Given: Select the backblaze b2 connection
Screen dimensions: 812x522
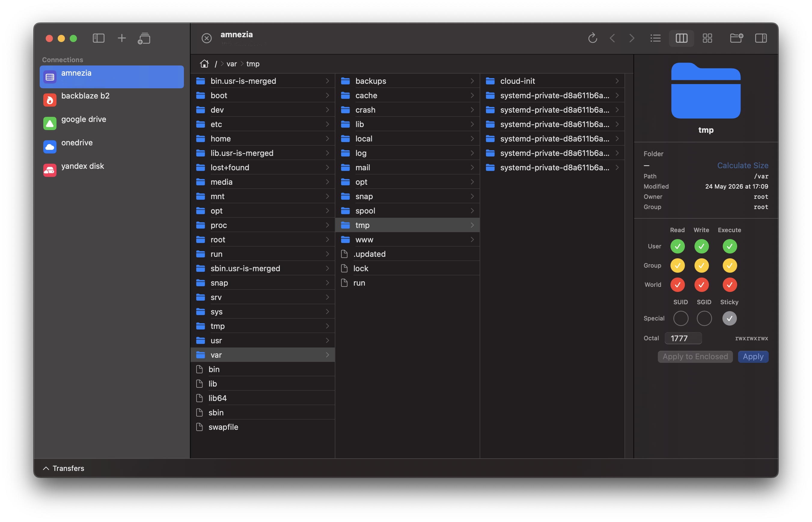Looking at the screenshot, I should tap(111, 100).
